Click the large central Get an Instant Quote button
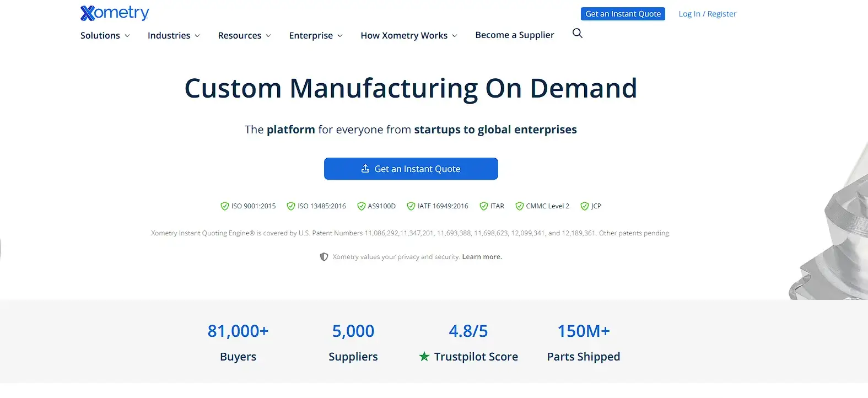868x398 pixels. point(411,169)
